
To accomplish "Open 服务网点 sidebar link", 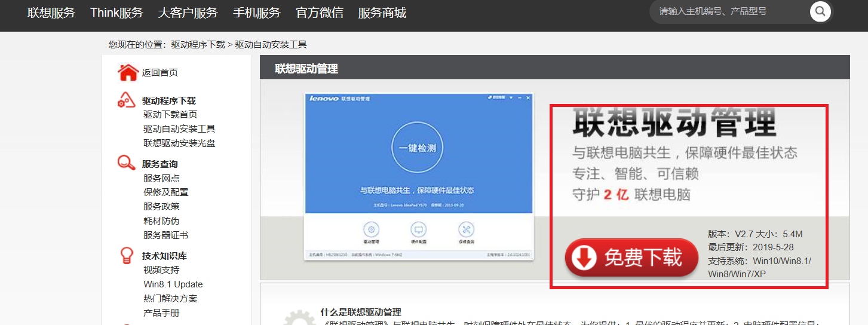I will (161, 178).
